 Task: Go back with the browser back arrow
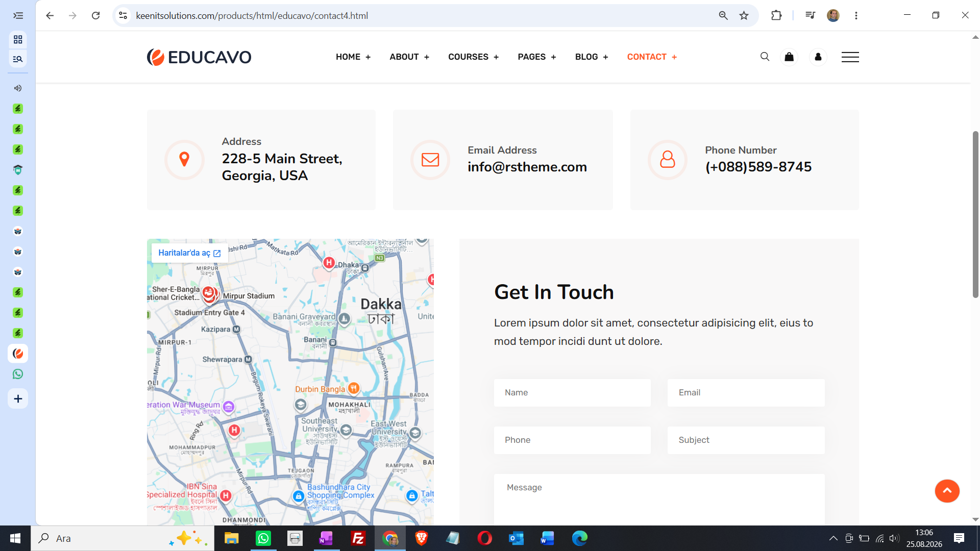(50, 15)
